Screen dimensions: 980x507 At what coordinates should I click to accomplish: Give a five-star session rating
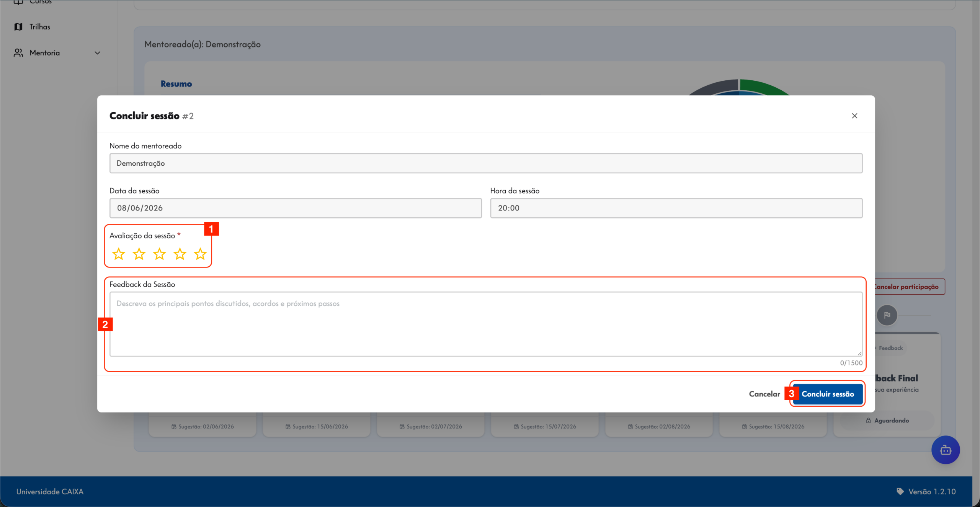coord(200,254)
